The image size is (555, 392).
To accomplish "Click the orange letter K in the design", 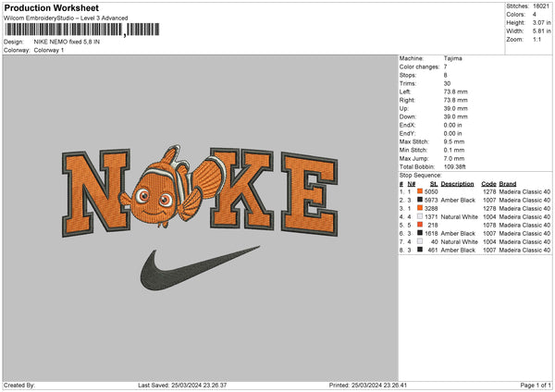I will pyautogui.click(x=242, y=189).
